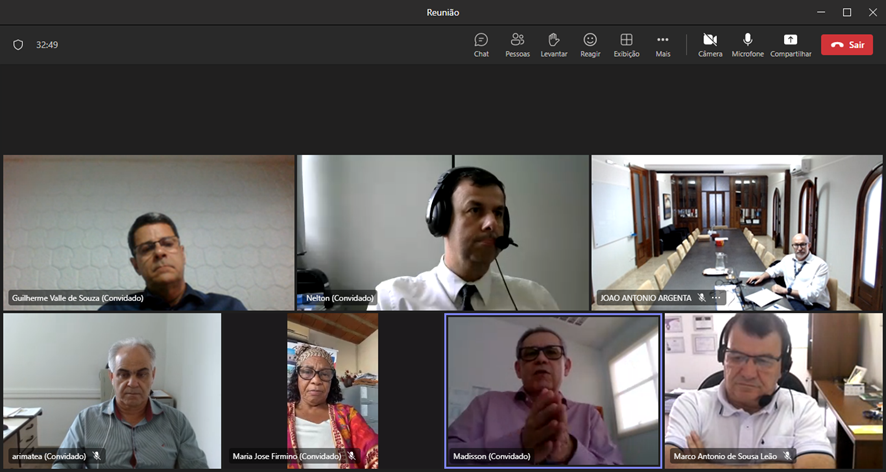The image size is (886, 472).
Task: Open the Mais more actions menu
Action: [x=662, y=44]
